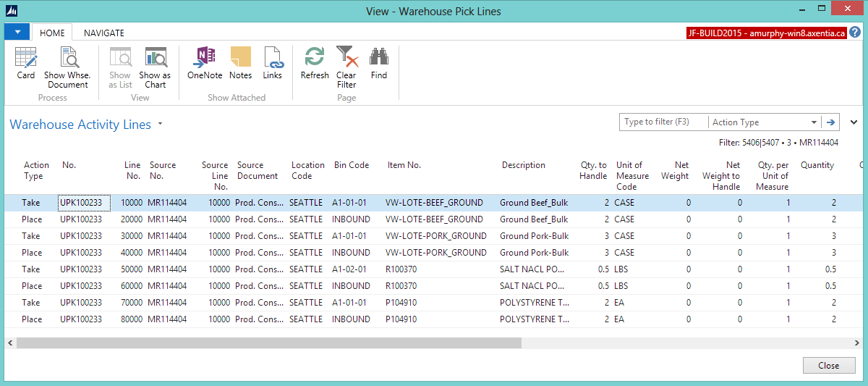This screenshot has width=868, height=386.
Task: Open the blue application menu dropdown
Action: (17, 32)
